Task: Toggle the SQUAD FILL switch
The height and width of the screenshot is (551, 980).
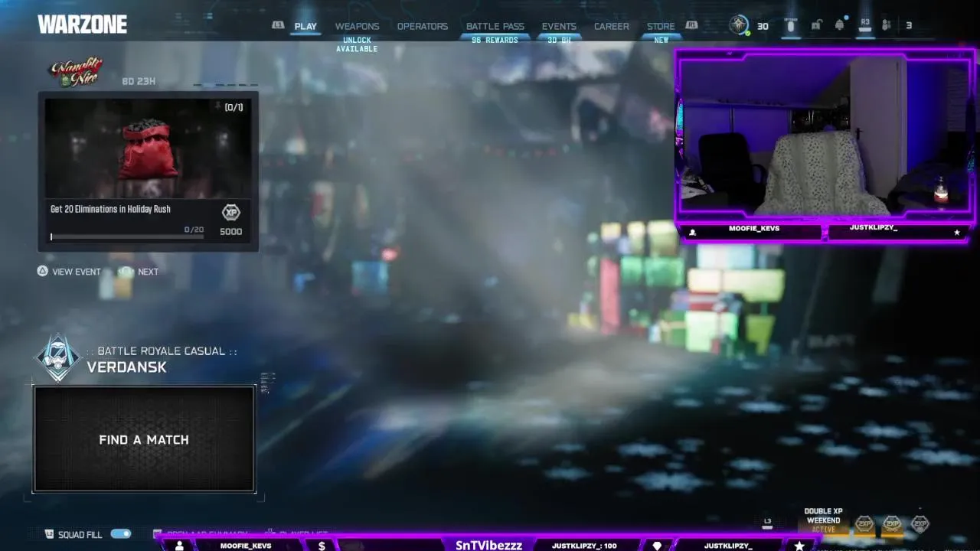Action: pos(121,534)
